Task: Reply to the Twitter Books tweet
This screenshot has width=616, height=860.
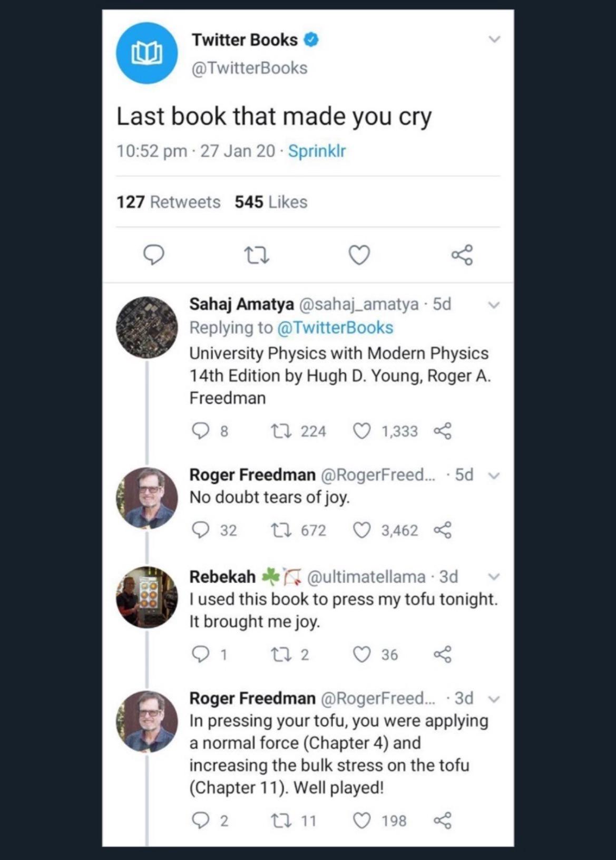Action: (153, 255)
